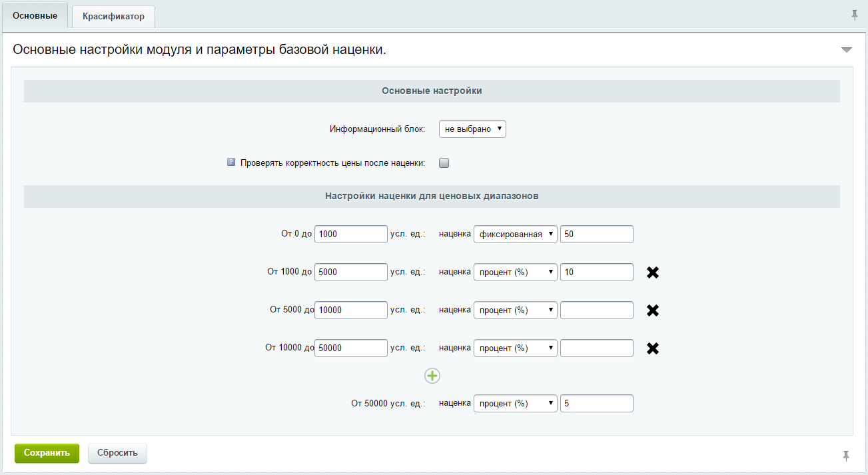Add a new price range with plus icon
868x475 pixels.
[x=432, y=376]
